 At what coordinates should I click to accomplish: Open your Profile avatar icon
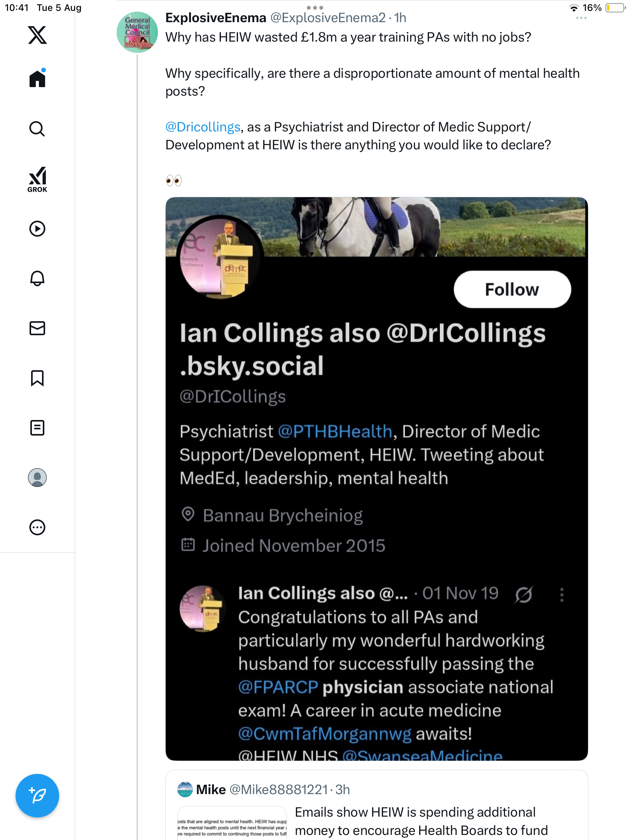pyautogui.click(x=37, y=478)
